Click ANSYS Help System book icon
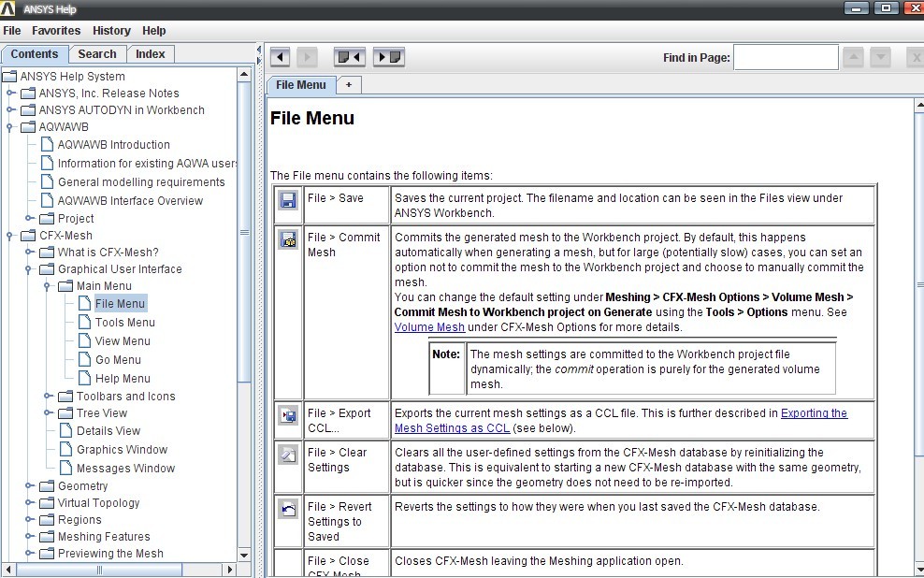Viewport: 924px width, 578px height. (9, 76)
